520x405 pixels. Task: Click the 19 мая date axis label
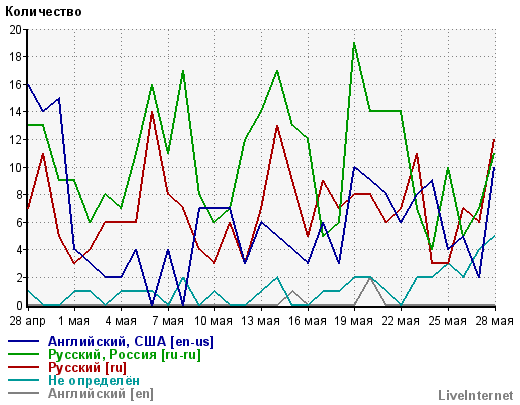354,321
